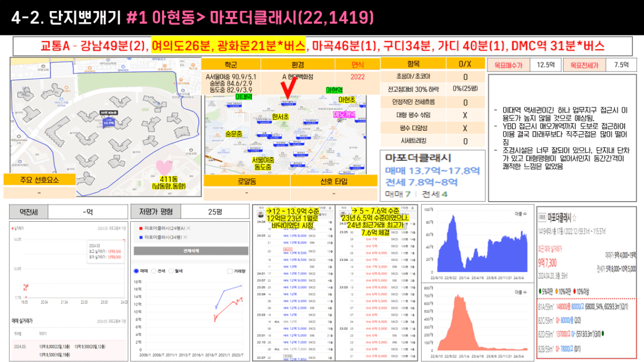This screenshot has width=644, height=362.
Task: Click the 주요 선호요소 header cell
Action: point(39,179)
